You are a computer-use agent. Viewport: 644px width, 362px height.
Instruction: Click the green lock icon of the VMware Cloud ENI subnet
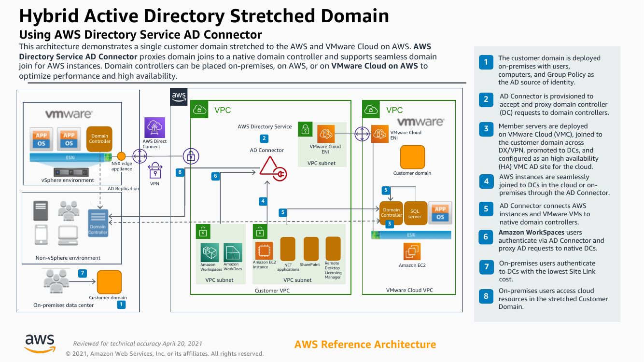[x=305, y=129]
